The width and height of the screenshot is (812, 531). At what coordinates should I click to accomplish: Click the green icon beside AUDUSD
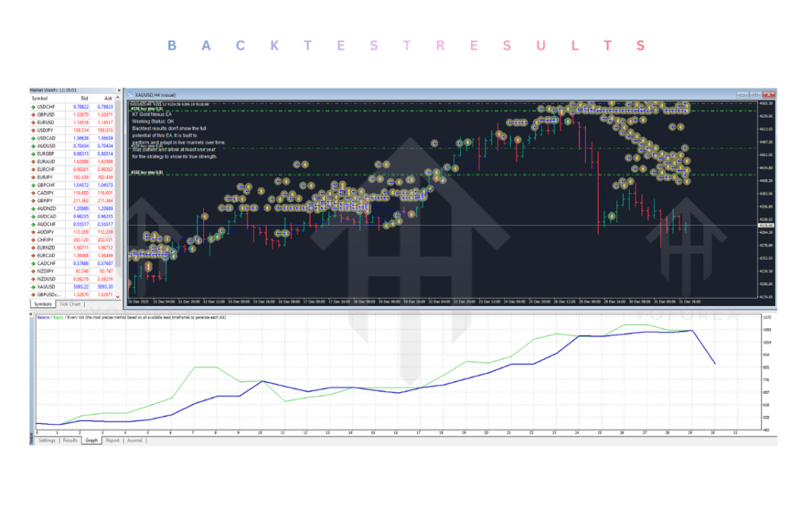(35, 146)
